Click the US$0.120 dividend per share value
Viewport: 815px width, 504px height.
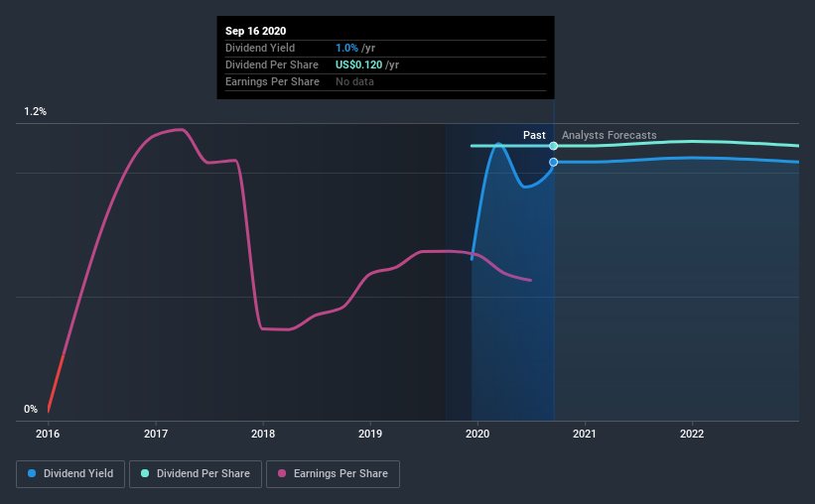click(x=358, y=64)
